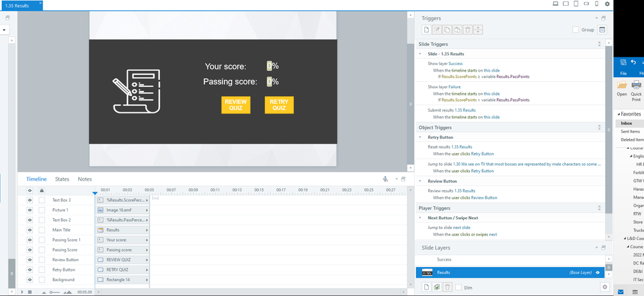Tick the Group triggers checkbox
This screenshot has height=296, width=644.
click(576, 30)
